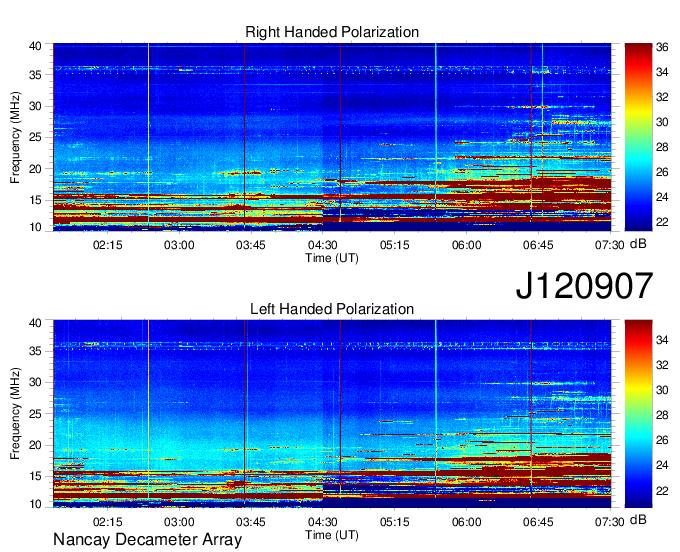Click the 03:45 tick label under lower plot
Viewport: 680px width, 552px height.
(251, 522)
